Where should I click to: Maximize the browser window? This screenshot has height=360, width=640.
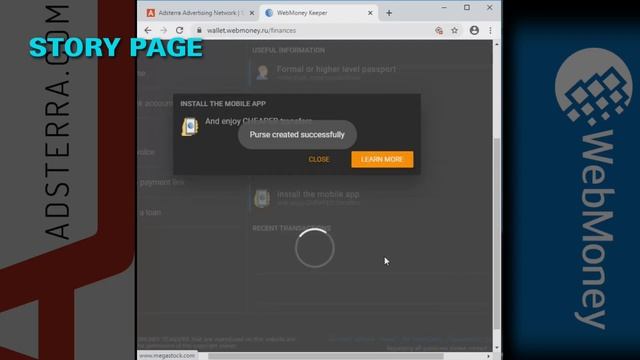point(467,7)
